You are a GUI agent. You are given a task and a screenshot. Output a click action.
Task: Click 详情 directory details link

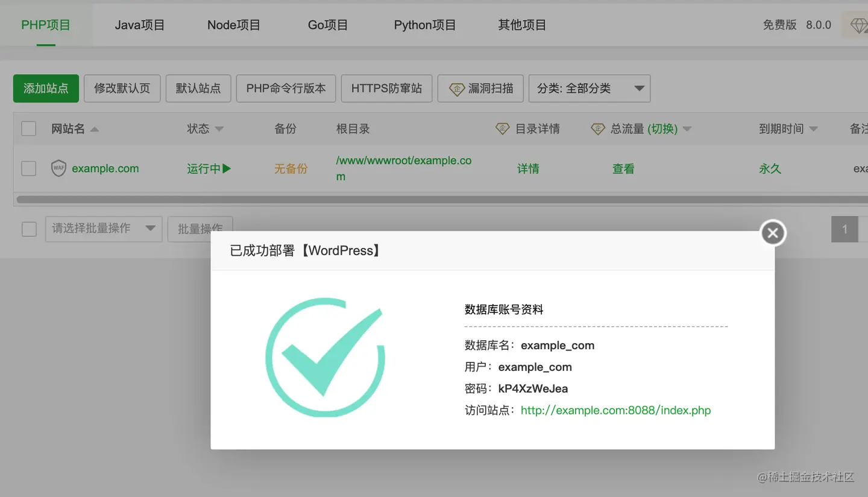point(528,169)
